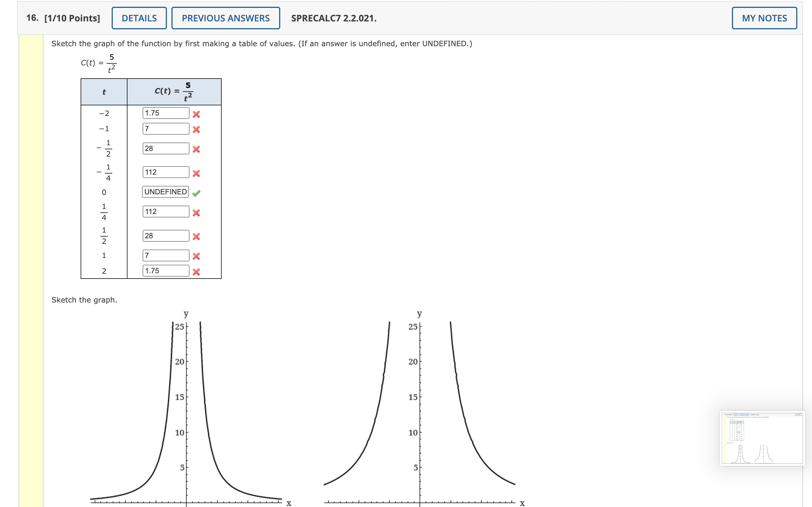
Task: Select the answer box showing 112 for t=-1/4
Action: click(x=166, y=172)
